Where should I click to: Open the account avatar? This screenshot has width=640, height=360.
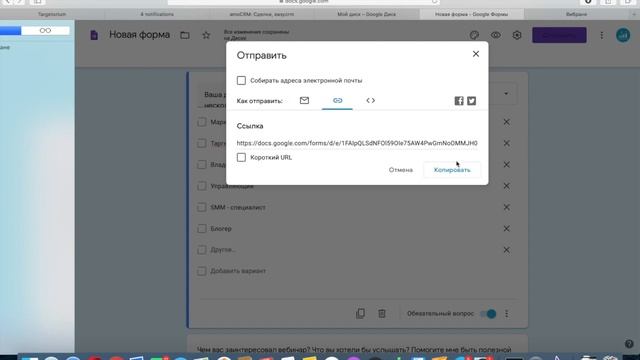point(623,35)
